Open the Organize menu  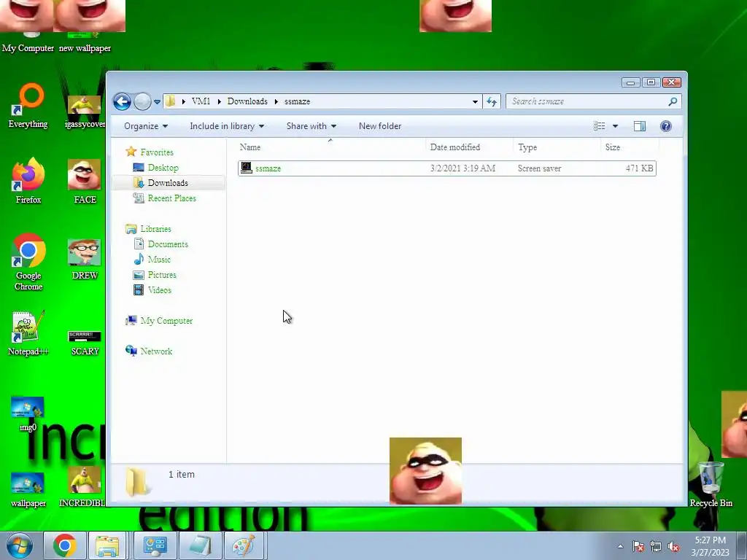point(145,126)
